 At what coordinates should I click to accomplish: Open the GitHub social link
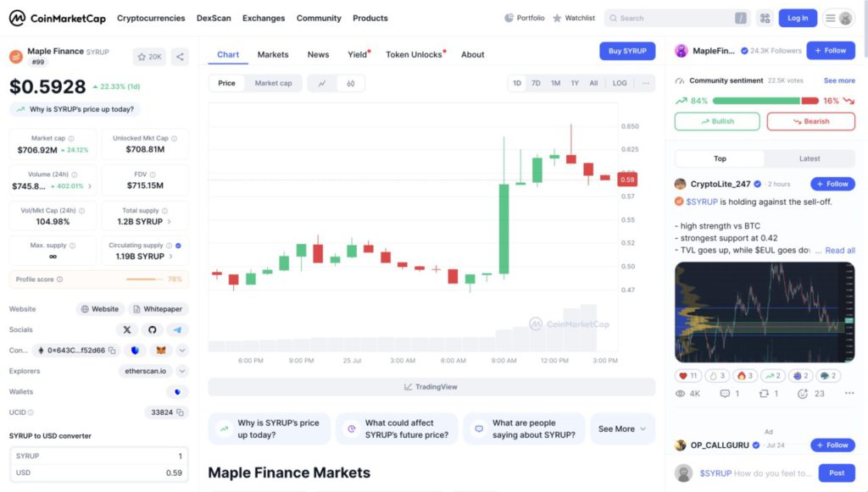[x=152, y=329]
